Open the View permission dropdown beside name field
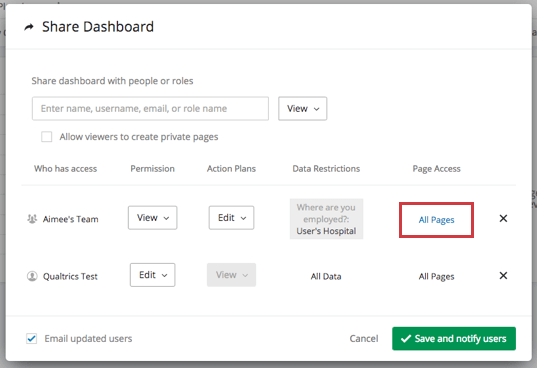 302,109
